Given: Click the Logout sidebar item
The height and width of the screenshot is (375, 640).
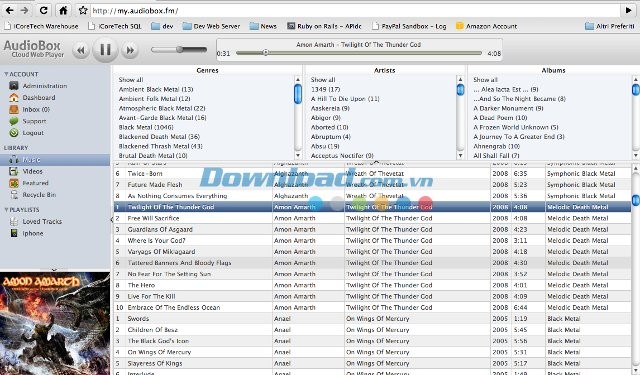Looking at the screenshot, I should (x=27, y=133).
